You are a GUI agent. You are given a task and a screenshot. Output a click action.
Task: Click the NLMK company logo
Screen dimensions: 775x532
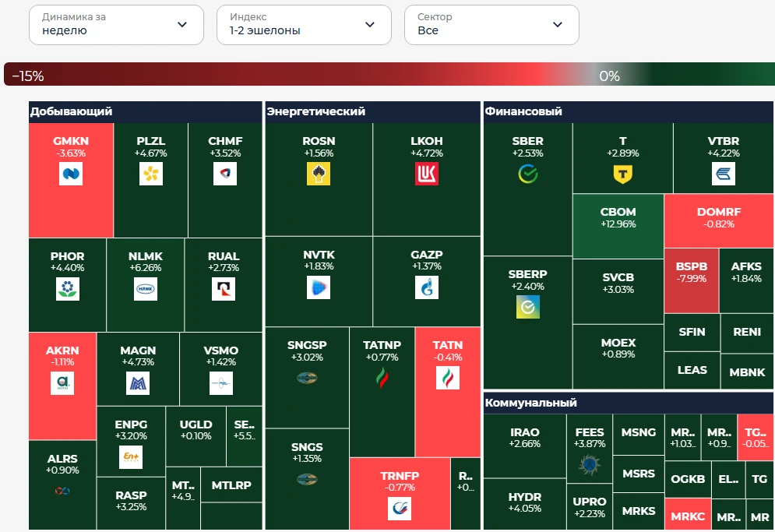tap(146, 289)
